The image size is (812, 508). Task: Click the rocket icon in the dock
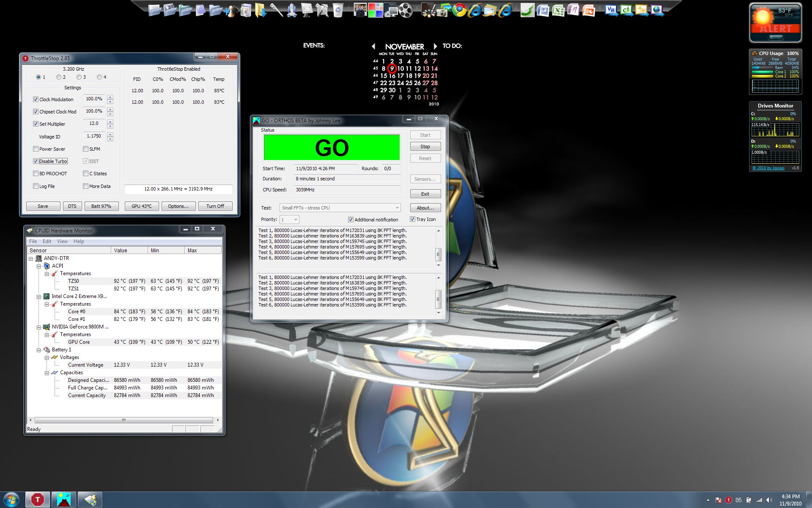[292, 10]
